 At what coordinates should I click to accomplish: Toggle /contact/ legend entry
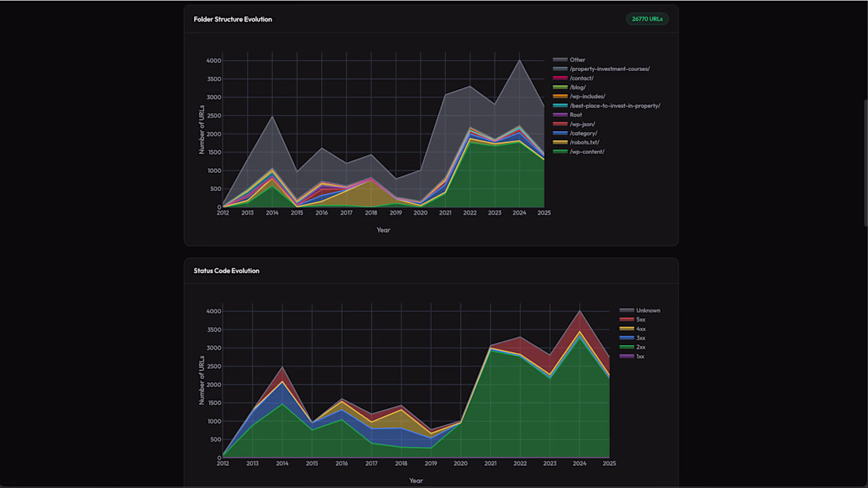pyautogui.click(x=573, y=78)
